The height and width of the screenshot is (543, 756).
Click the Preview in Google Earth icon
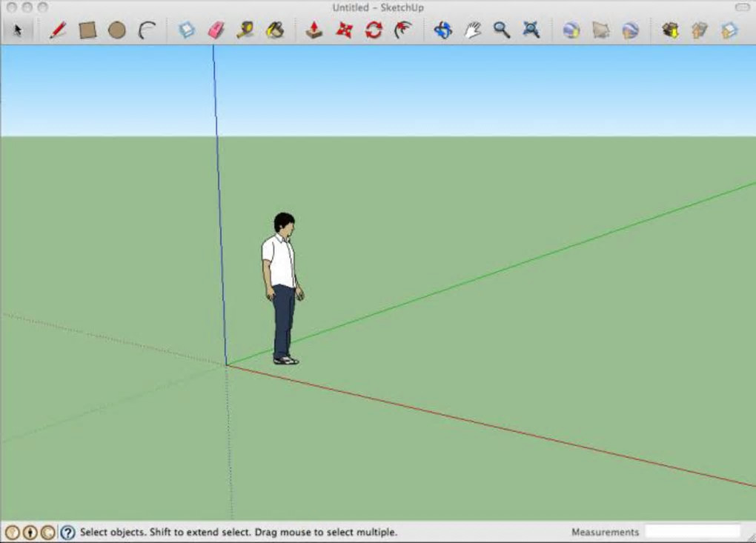[x=631, y=30]
